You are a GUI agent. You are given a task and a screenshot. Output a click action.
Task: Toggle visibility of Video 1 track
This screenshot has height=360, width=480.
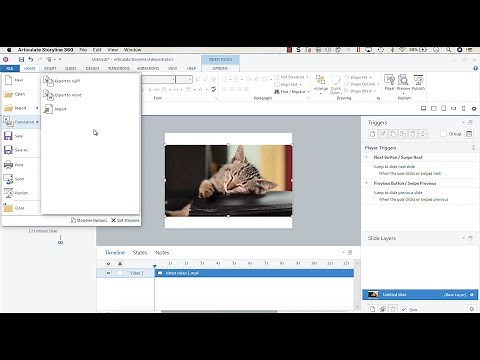pos(108,273)
